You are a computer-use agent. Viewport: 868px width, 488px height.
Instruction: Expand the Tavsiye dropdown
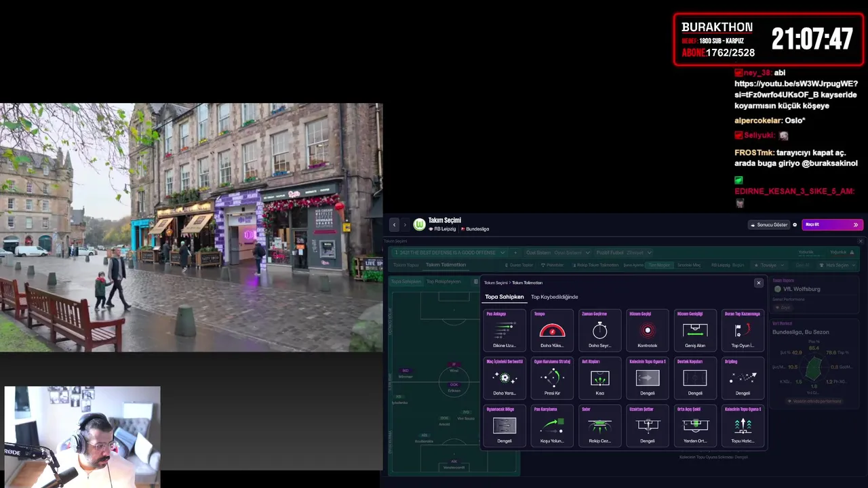[x=768, y=265]
